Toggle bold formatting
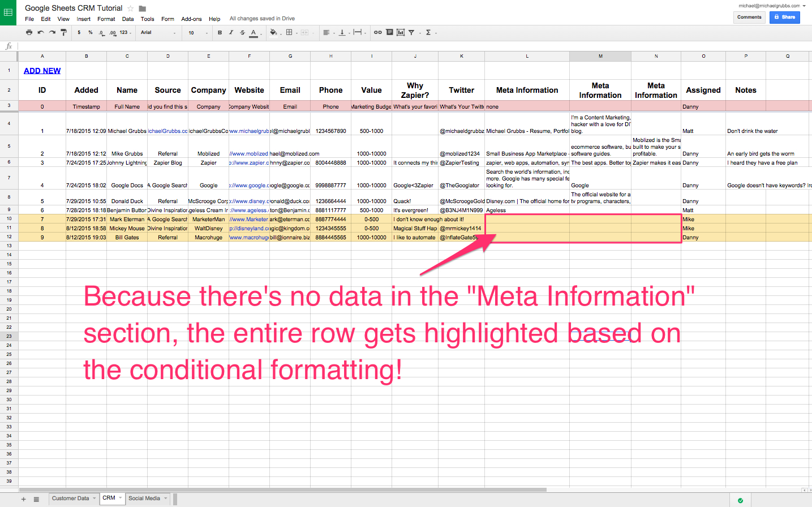 click(x=220, y=32)
